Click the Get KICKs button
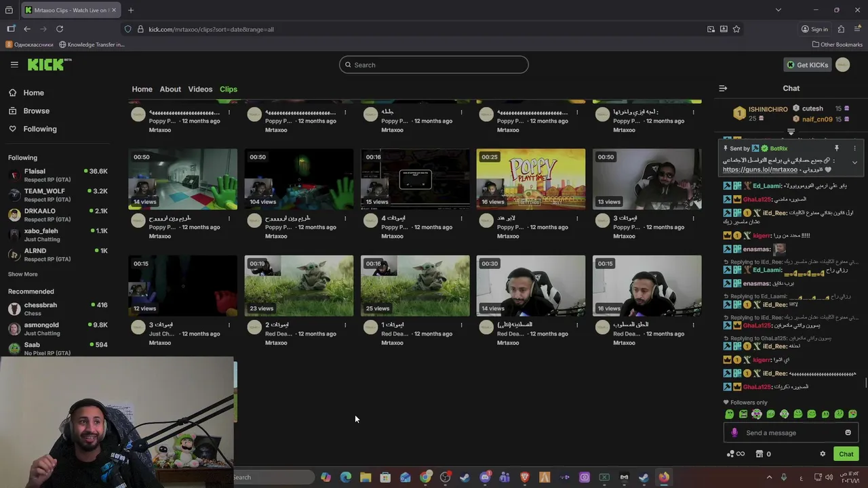This screenshot has height=488, width=868. click(807, 64)
